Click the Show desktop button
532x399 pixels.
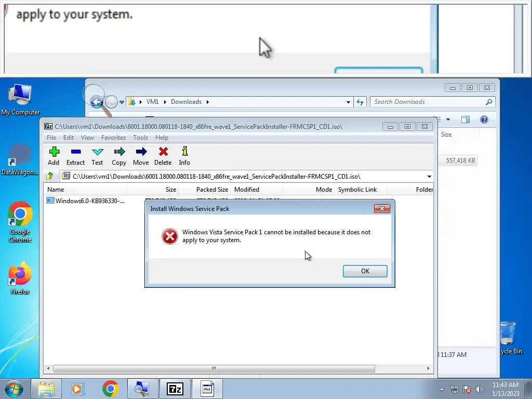528,389
